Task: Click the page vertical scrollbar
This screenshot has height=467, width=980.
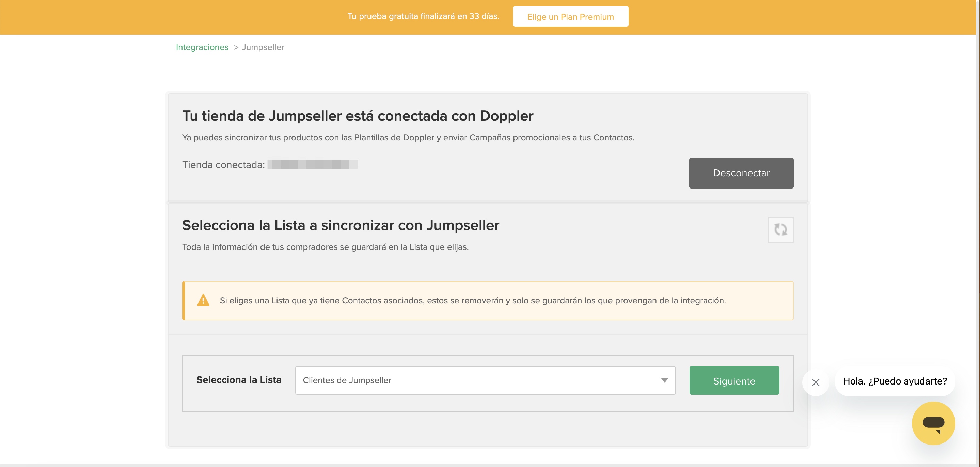Action: pyautogui.click(x=977, y=232)
